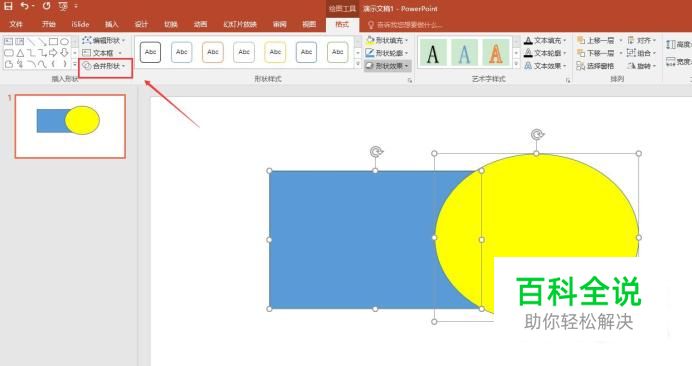Screen dimensions: 692x366
Task: Undo the last action
Action: (x=25, y=6)
